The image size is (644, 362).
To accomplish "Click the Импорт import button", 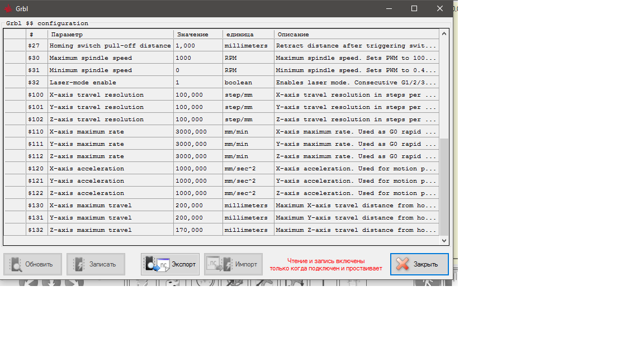I will [x=233, y=264].
